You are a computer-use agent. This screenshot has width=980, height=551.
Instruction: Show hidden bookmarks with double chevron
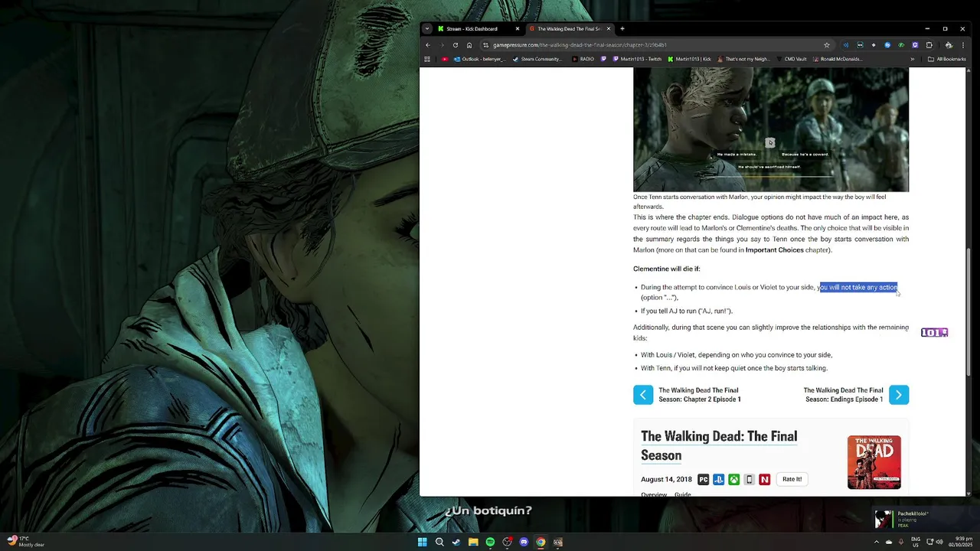click(912, 59)
